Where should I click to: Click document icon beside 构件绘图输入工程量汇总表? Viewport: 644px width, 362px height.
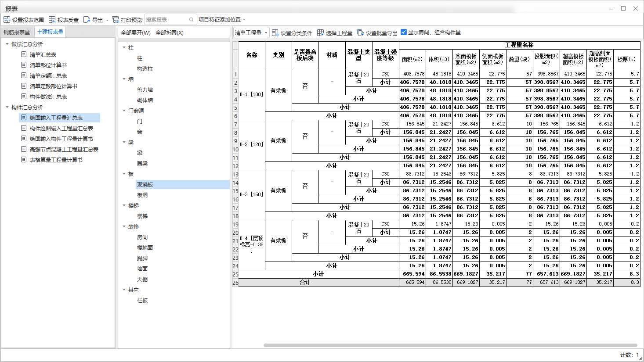pyautogui.click(x=24, y=128)
